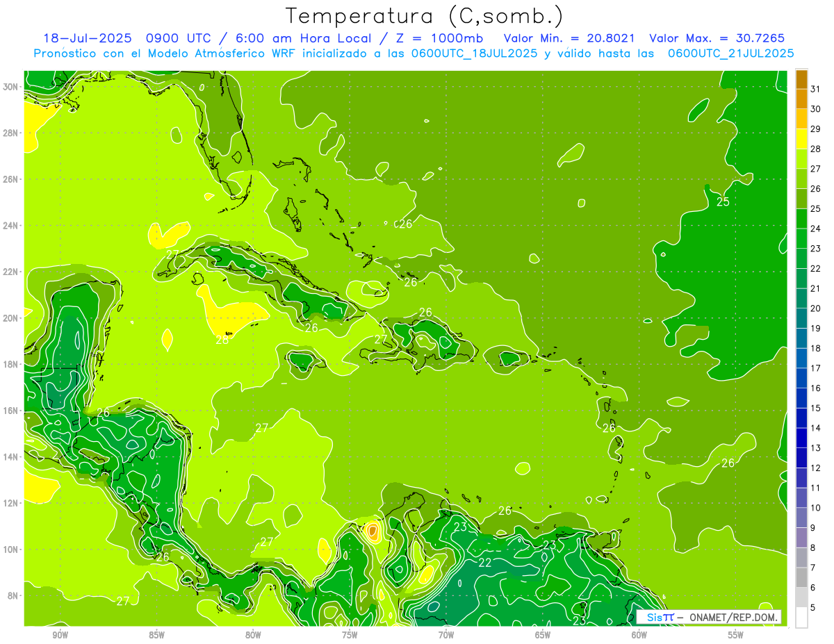Click the 60W longitude axis label
Screen dimensions: 834x644
pos(639,635)
